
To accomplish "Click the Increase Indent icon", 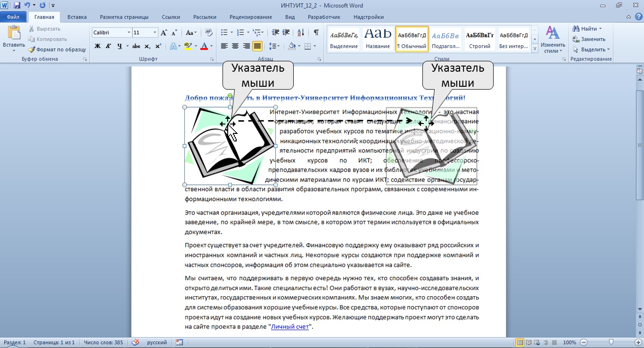I will coord(287,33).
